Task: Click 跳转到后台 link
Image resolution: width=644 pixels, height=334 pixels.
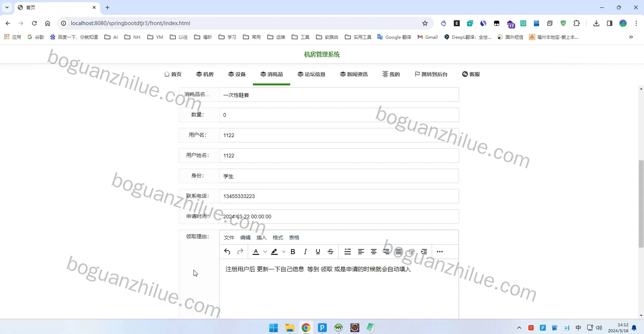Action: (x=431, y=74)
